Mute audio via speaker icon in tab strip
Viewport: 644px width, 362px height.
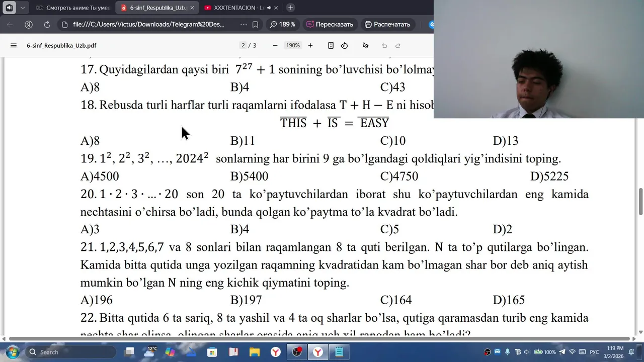(9, 8)
